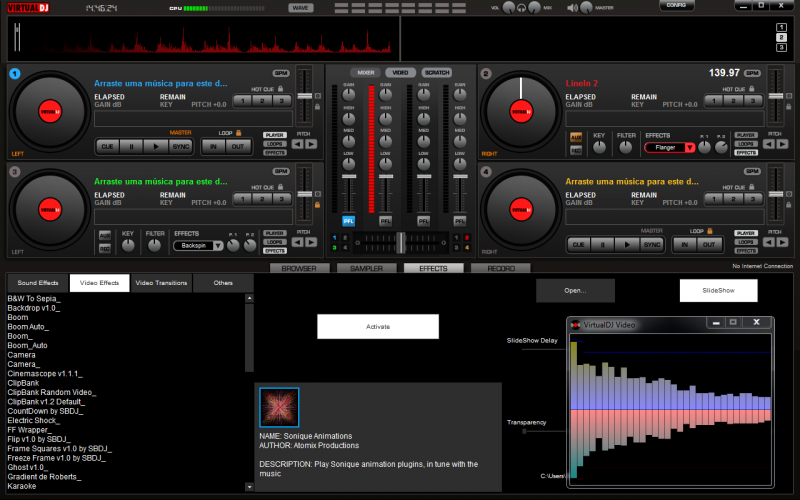Screen dimensions: 800x500
Task: Click the deck 2 turntable platter
Action: (521, 112)
